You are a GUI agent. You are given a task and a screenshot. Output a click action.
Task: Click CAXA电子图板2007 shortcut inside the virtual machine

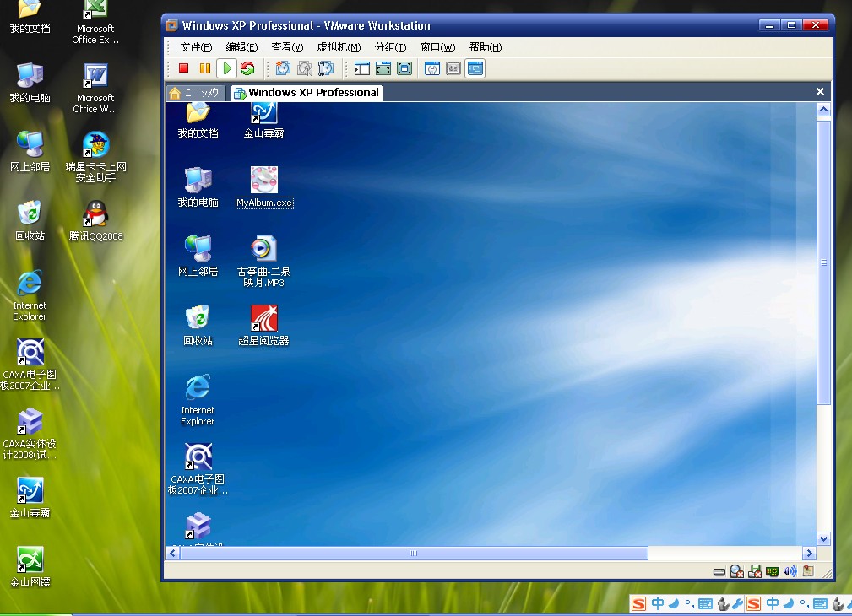(x=198, y=469)
